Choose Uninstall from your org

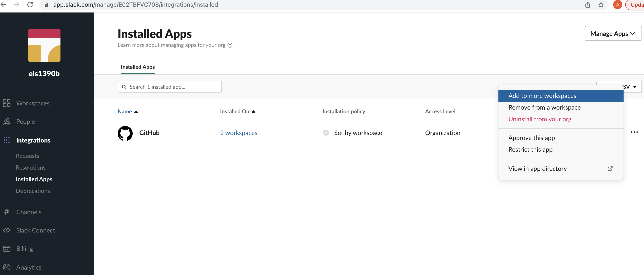[x=540, y=119]
